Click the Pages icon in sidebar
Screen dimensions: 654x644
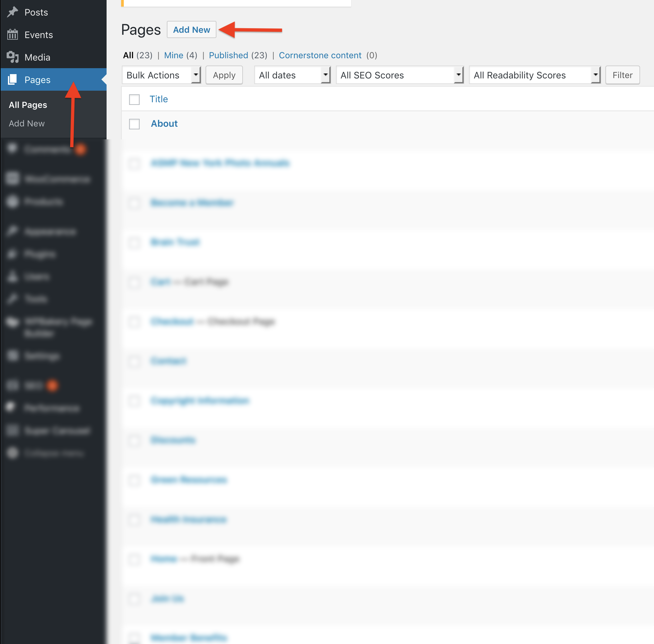coord(13,79)
